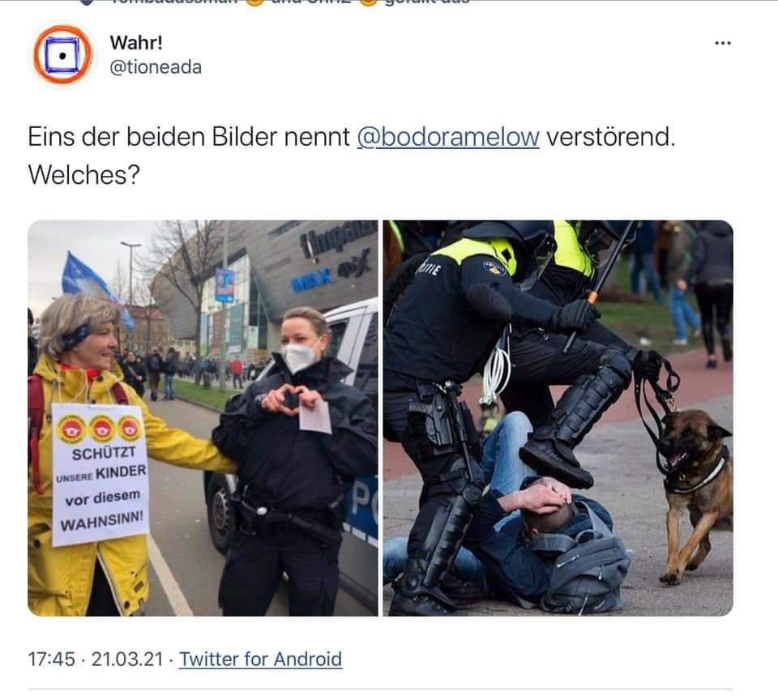Open the Wahr! profile avatar
Screen dimensions: 778x700
click(x=62, y=54)
